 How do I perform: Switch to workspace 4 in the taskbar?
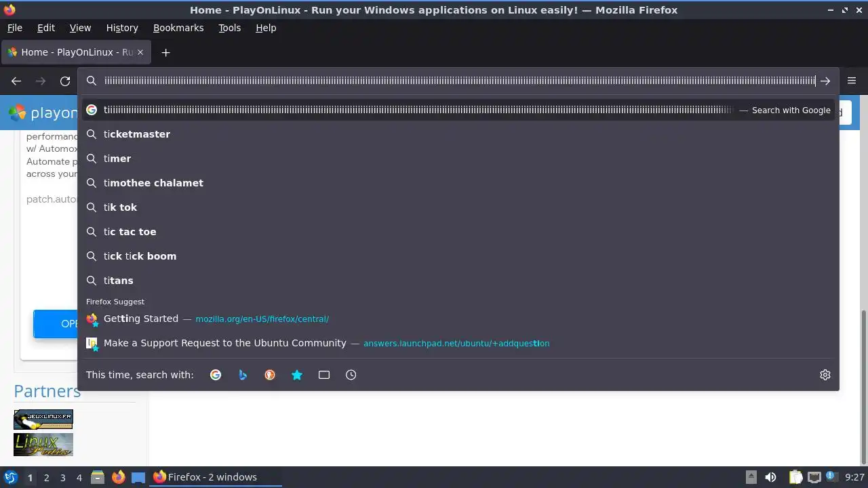[79, 478]
